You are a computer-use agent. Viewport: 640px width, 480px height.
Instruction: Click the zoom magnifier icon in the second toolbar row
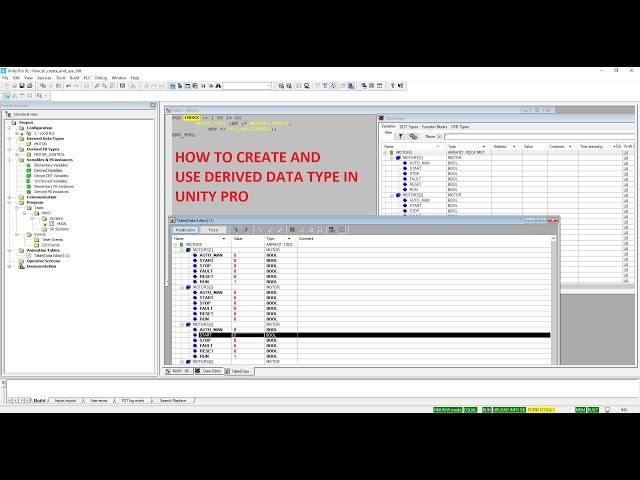[x=39, y=96]
